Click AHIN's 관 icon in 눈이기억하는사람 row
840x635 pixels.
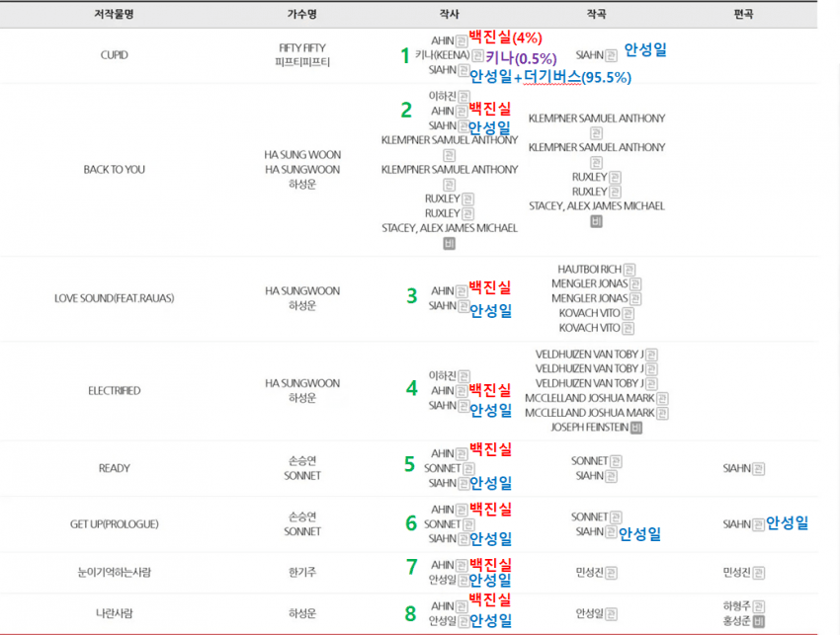coord(462,566)
